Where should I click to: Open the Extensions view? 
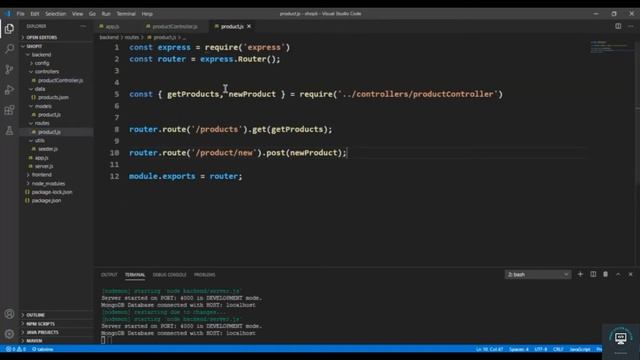9,110
